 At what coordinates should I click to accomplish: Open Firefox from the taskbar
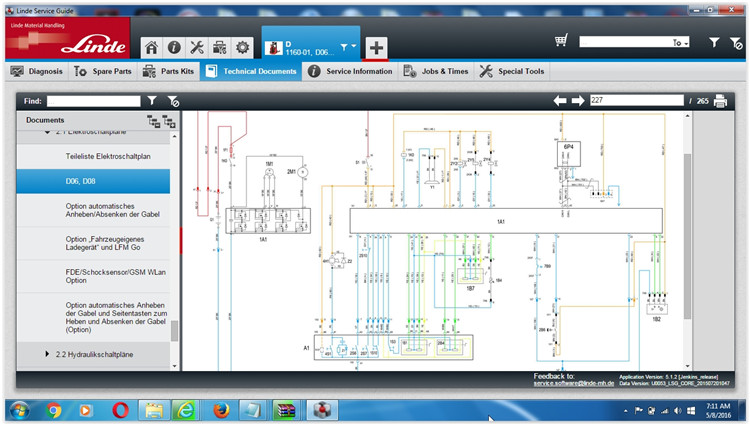point(221,410)
